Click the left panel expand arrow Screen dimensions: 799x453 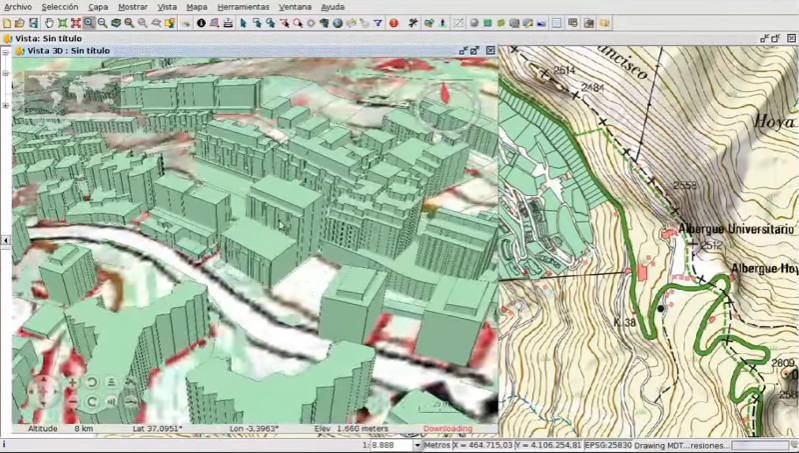pyautogui.click(x=6, y=241)
